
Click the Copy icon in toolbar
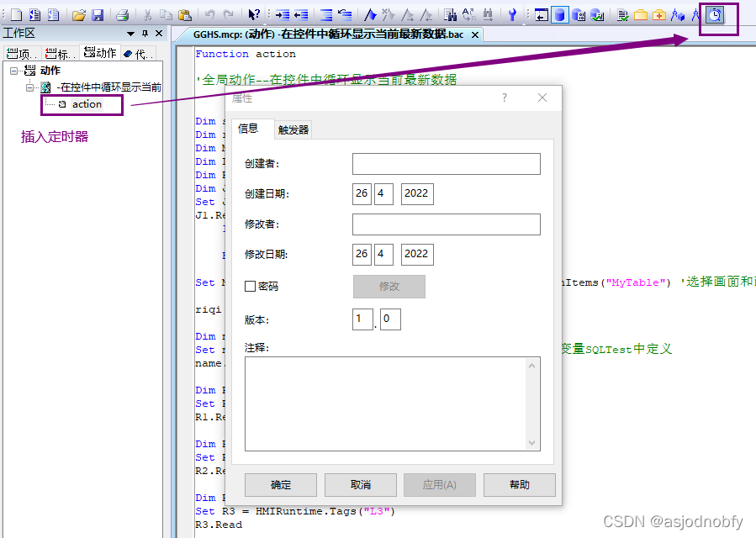[166, 15]
